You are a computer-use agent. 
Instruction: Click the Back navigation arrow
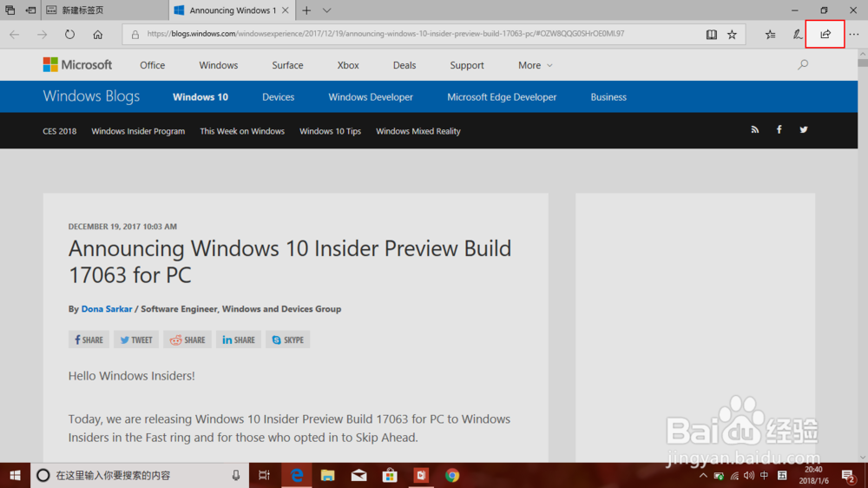pyautogui.click(x=15, y=34)
